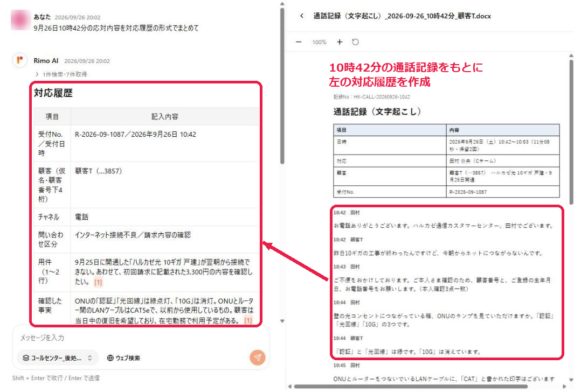The image size is (574, 392).
Task: Click the user message about 9月26日10時42分
Action: click(116, 28)
